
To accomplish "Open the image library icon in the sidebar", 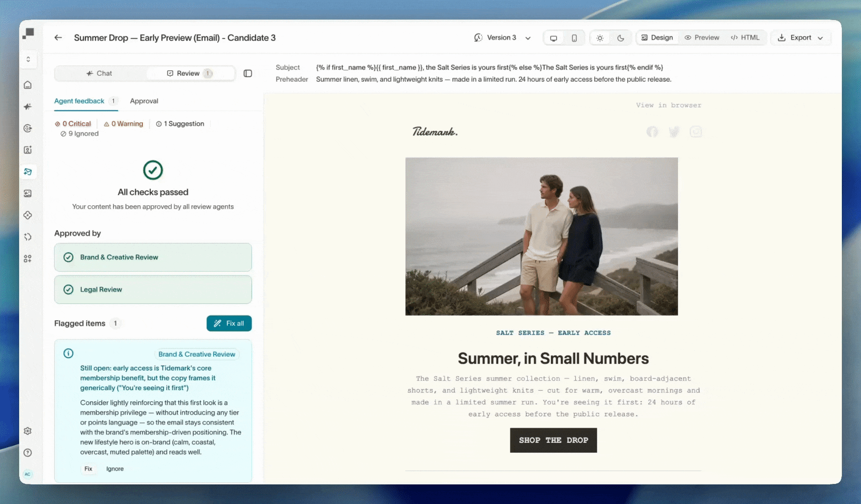I will click(28, 193).
